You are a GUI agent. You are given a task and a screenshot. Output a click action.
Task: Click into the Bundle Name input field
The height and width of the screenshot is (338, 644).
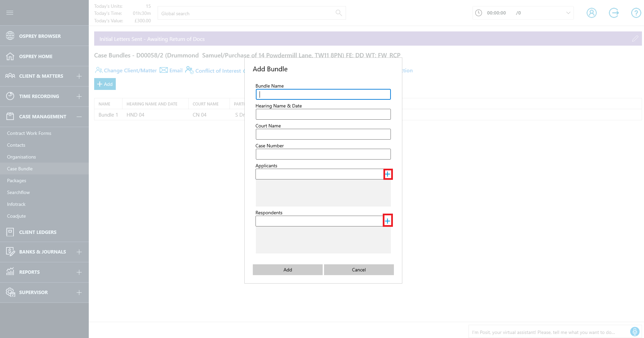tap(323, 94)
